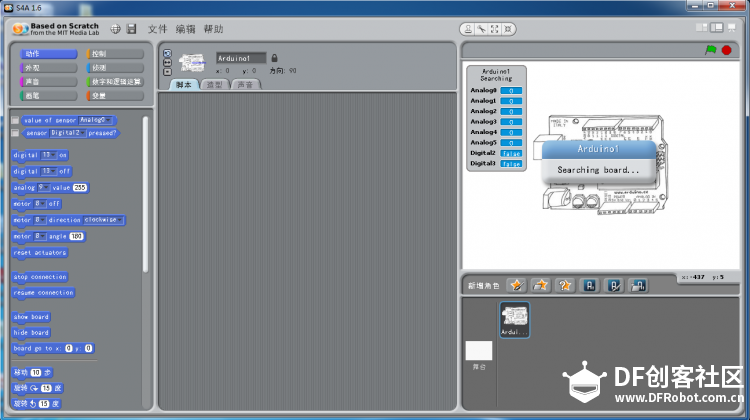Switch to normal stage view mode
Viewport: 750px width, 420px height.
point(717,28)
